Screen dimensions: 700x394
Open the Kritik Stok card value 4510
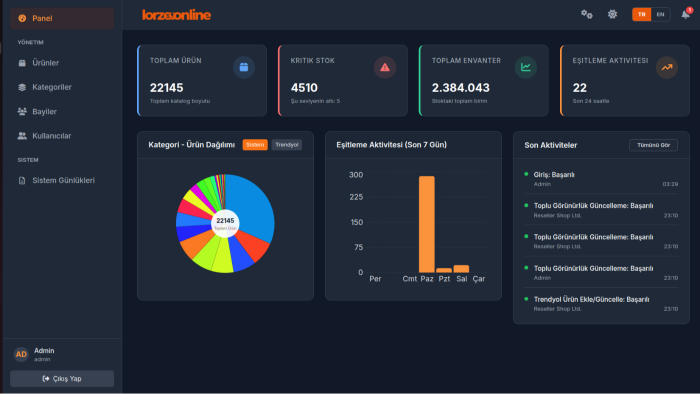(x=304, y=88)
